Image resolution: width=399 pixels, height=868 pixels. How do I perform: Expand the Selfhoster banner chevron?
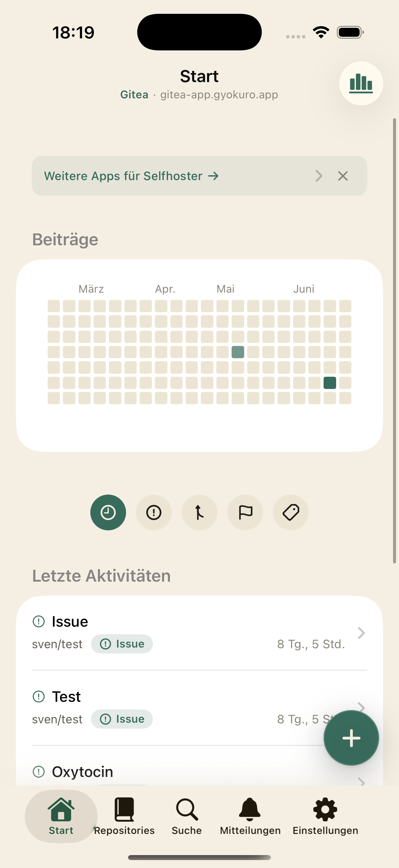click(x=319, y=176)
